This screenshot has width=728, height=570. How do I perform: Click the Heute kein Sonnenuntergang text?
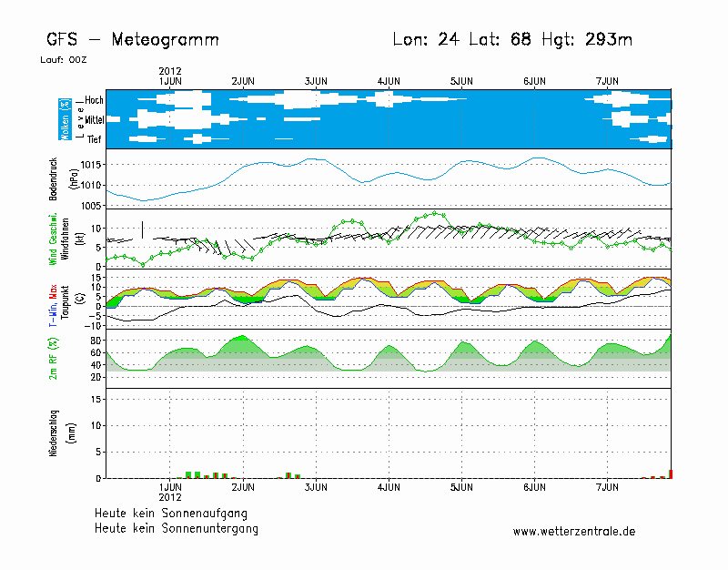[x=176, y=529]
